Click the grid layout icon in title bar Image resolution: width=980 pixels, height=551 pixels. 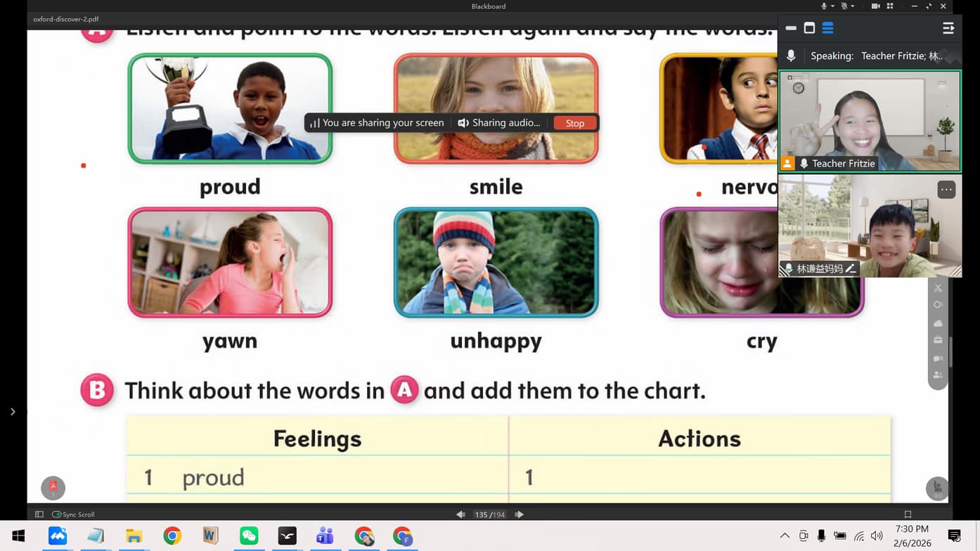(890, 6)
